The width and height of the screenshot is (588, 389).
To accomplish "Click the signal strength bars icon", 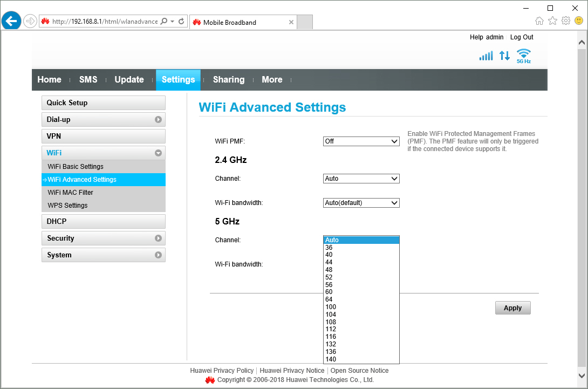I will click(x=486, y=56).
